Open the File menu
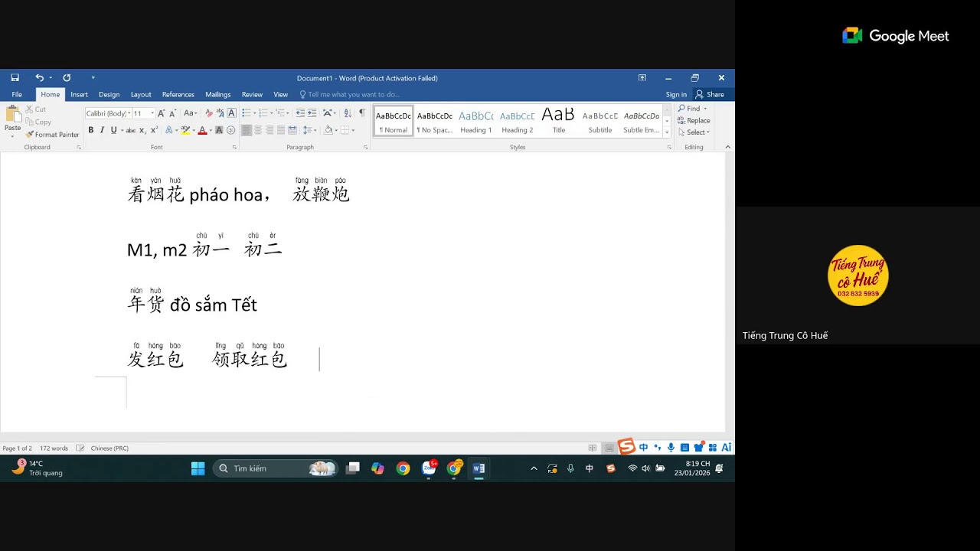The width and height of the screenshot is (980, 551). click(x=17, y=95)
